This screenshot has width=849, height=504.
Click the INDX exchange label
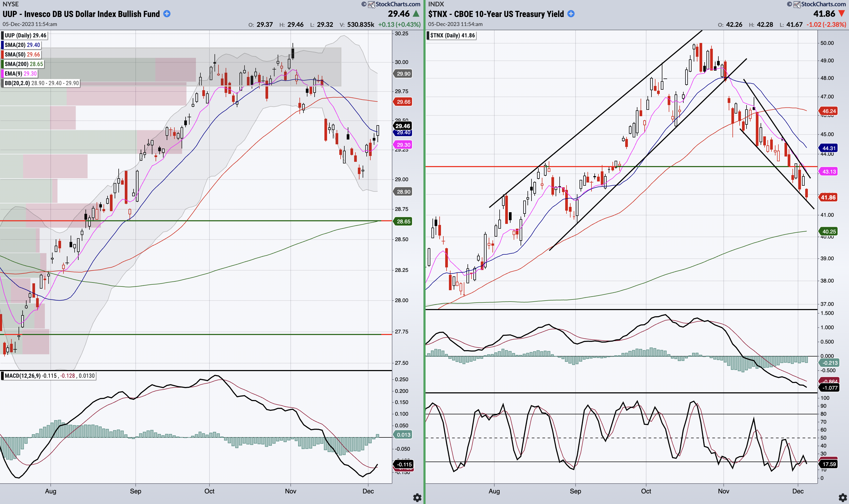click(436, 4)
